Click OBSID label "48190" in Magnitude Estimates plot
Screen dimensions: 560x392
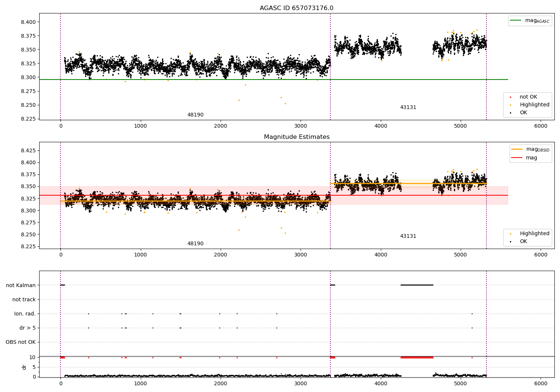point(195,244)
